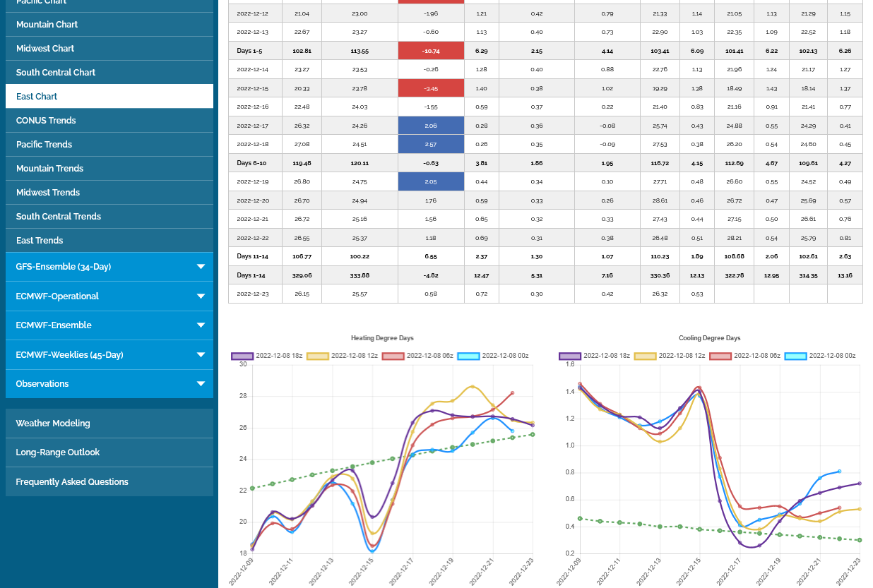873x588 pixels.
Task: Click the blue 2.57 cell for 2022-12-18
Action: tap(431, 144)
